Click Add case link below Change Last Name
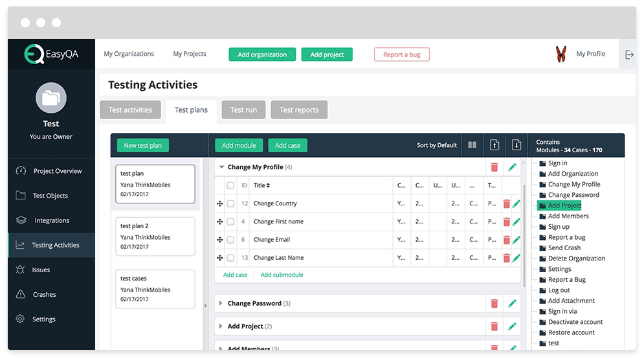This screenshot has height=359, width=644. tap(236, 275)
